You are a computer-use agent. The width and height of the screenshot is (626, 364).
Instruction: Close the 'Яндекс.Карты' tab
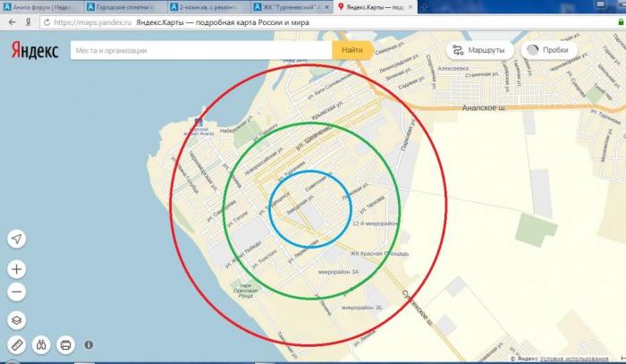click(x=410, y=7)
